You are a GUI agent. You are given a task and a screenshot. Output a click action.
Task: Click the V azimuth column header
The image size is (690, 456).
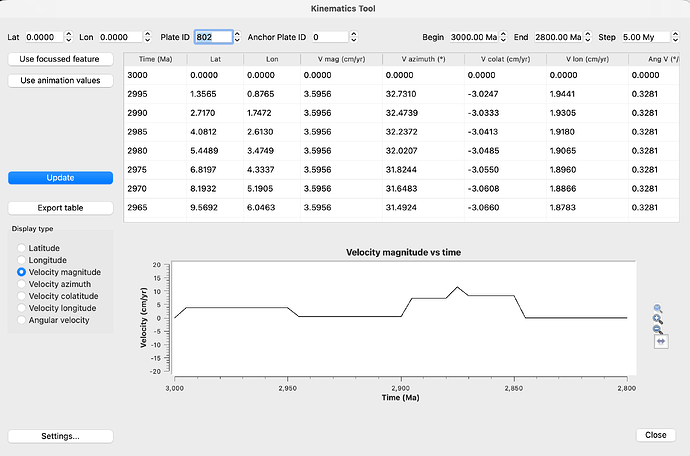tap(423, 59)
